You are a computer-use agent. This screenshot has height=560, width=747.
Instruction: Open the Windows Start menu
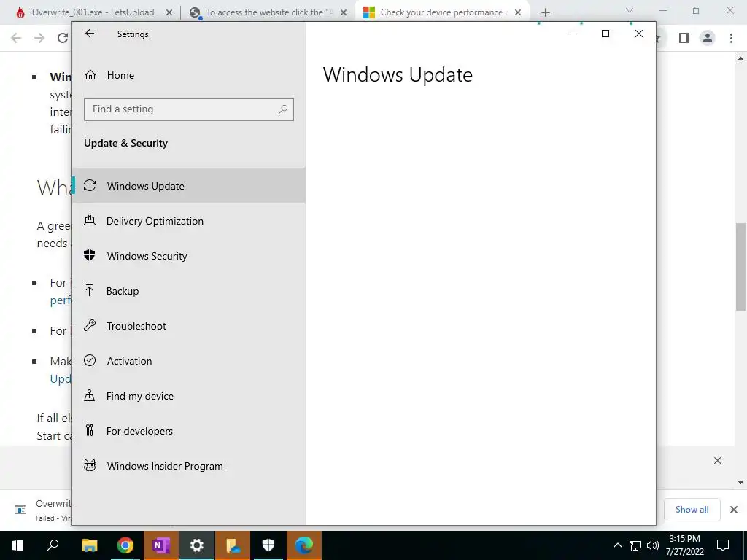pyautogui.click(x=18, y=545)
